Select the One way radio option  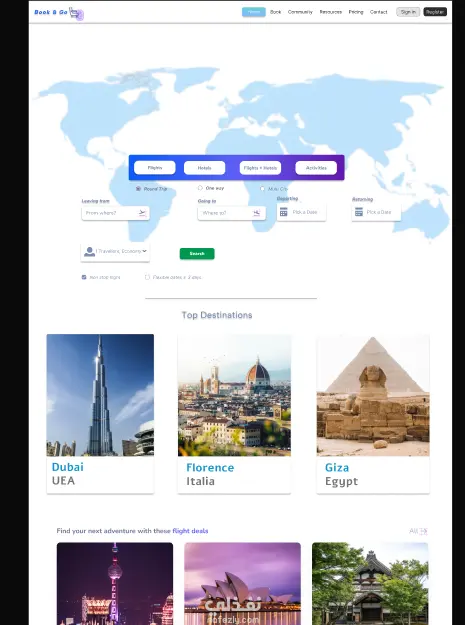[200, 188]
